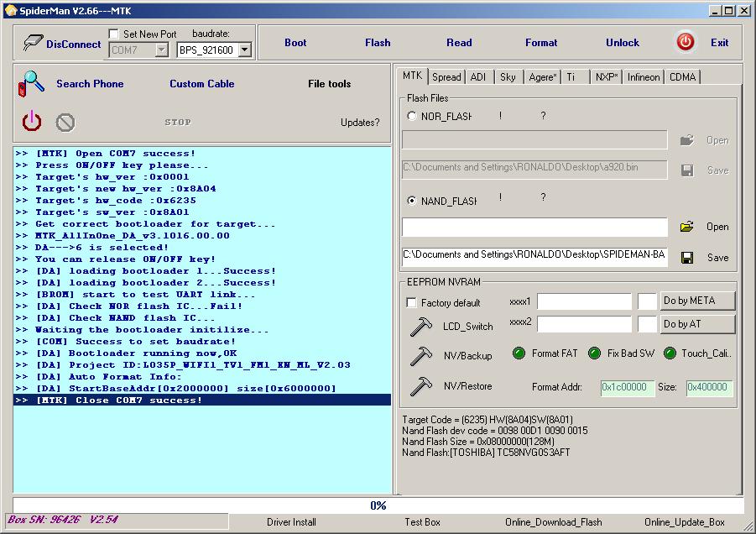The image size is (756, 534).
Task: Open File tools
Action: coord(329,83)
